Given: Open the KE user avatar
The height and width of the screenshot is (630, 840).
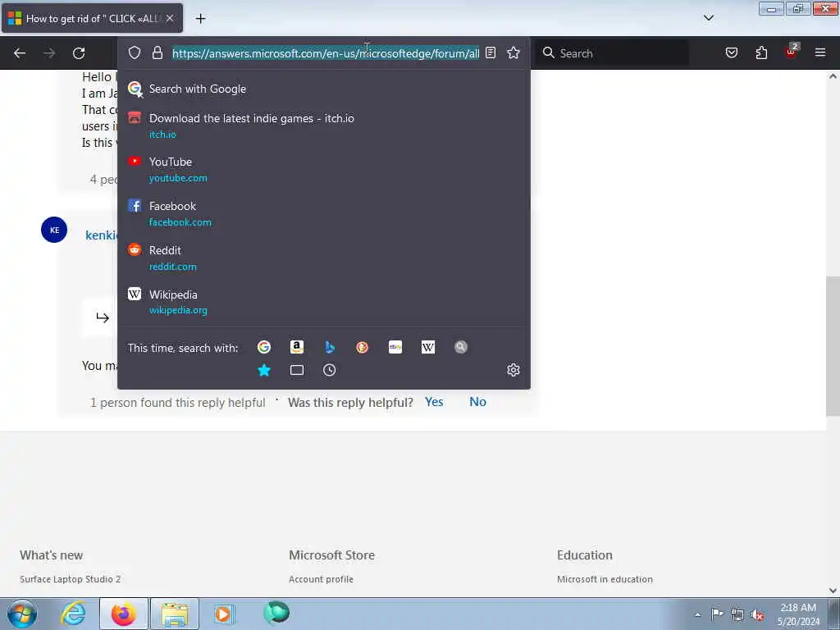Looking at the screenshot, I should pos(54,230).
